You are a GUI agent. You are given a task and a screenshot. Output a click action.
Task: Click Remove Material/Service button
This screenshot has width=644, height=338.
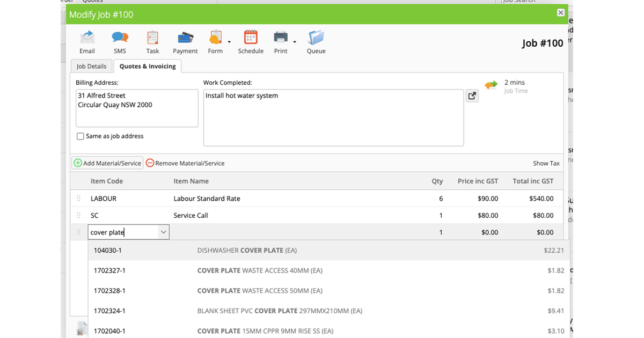(185, 163)
